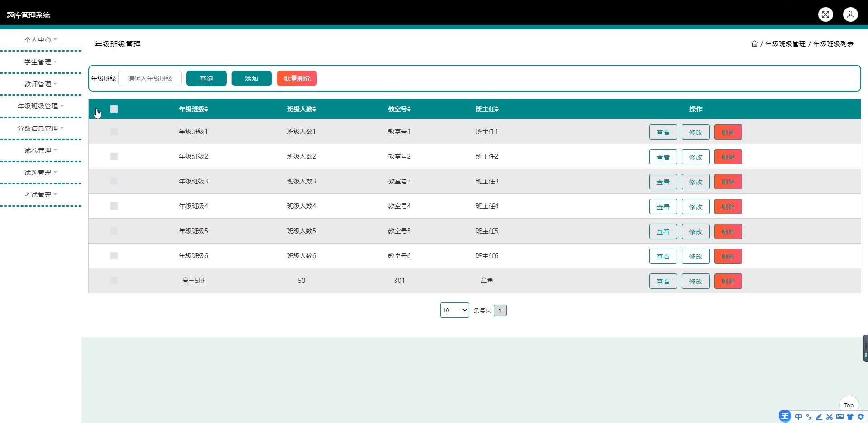Expand 学生管理 sidebar menu
This screenshot has height=423, width=868.
coord(41,62)
